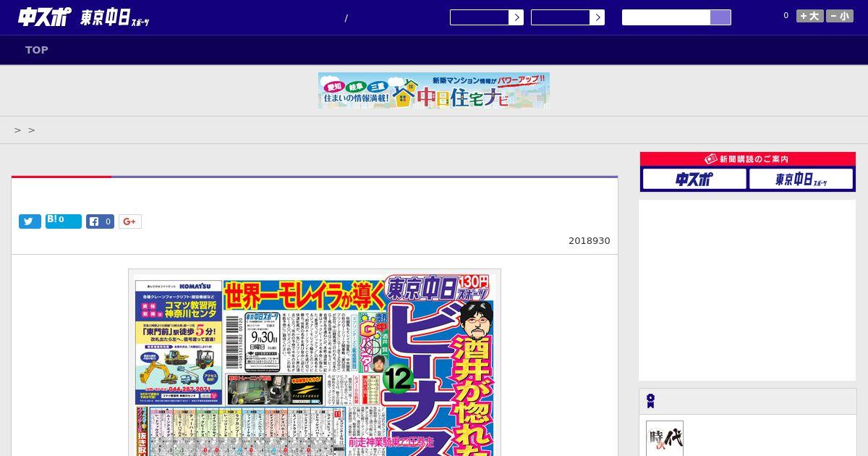Focus the header search input field
Viewport: 868px width, 456px height.
[x=666, y=17]
